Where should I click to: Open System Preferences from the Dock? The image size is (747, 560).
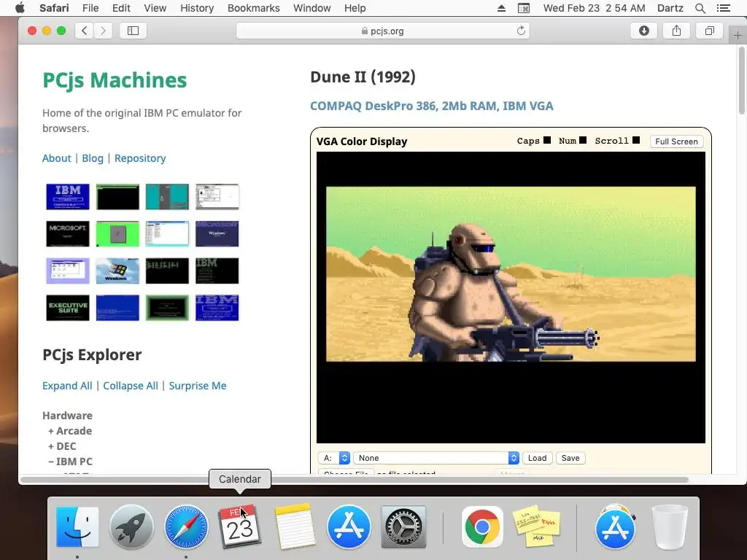tap(403, 526)
